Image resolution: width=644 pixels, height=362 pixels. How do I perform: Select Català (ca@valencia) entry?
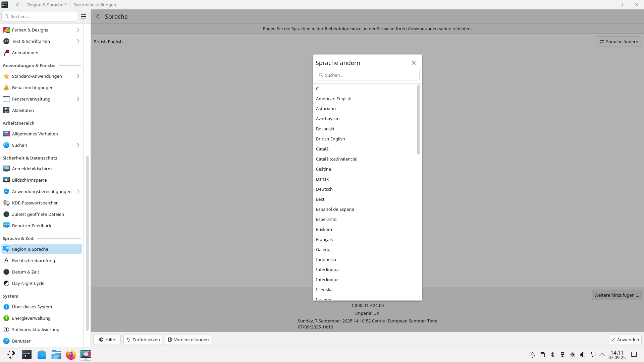[364, 159]
